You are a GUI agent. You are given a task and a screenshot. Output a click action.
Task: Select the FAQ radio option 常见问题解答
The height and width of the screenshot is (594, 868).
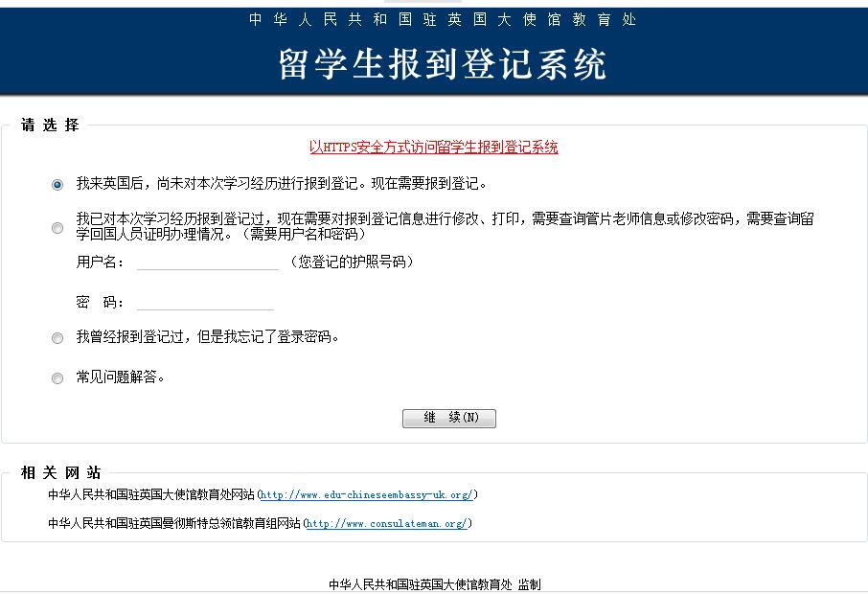[x=57, y=378]
